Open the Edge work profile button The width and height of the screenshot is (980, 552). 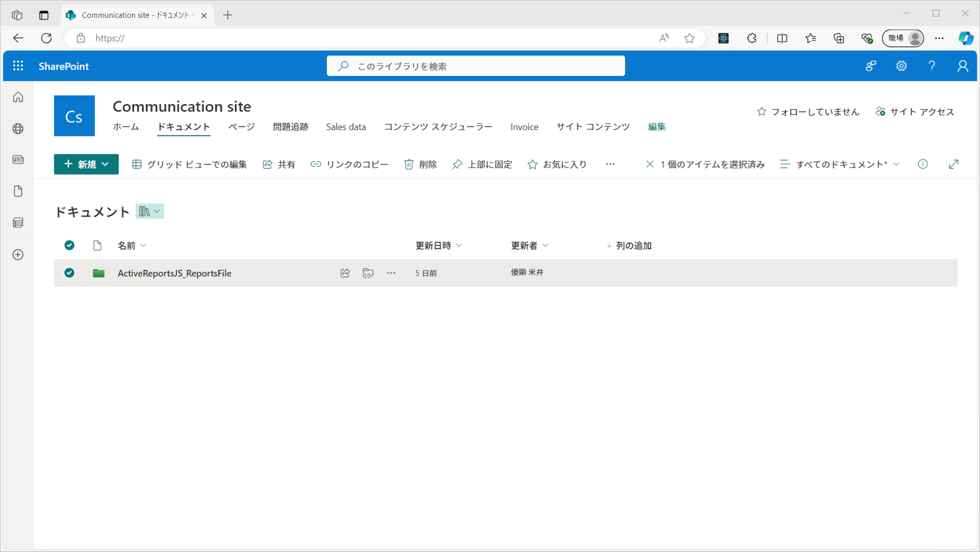click(903, 38)
